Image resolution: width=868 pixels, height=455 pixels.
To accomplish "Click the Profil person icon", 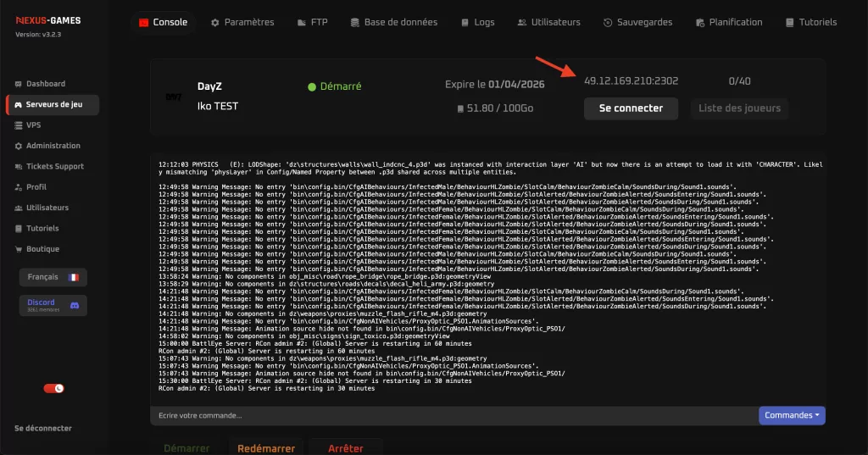I will 19,187.
